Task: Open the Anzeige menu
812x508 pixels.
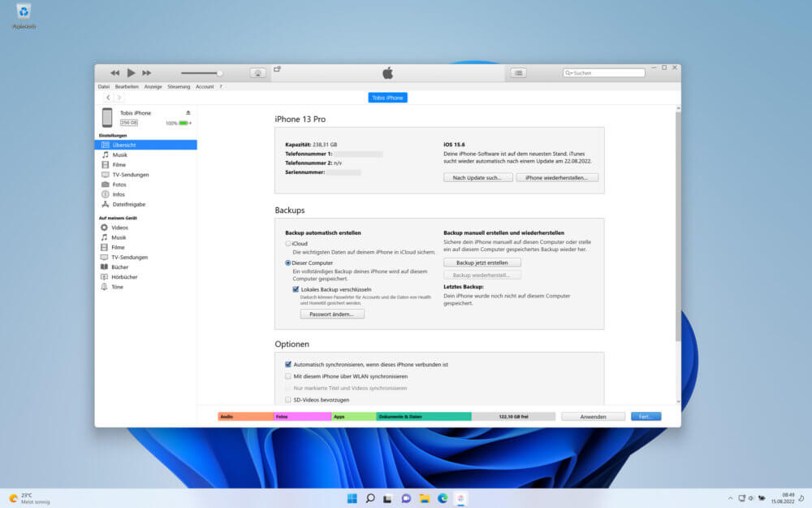Action: coord(153,87)
